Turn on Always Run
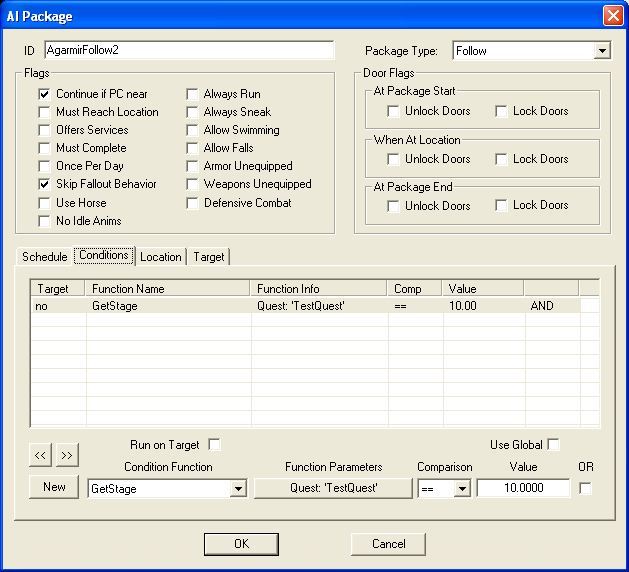 [192, 94]
